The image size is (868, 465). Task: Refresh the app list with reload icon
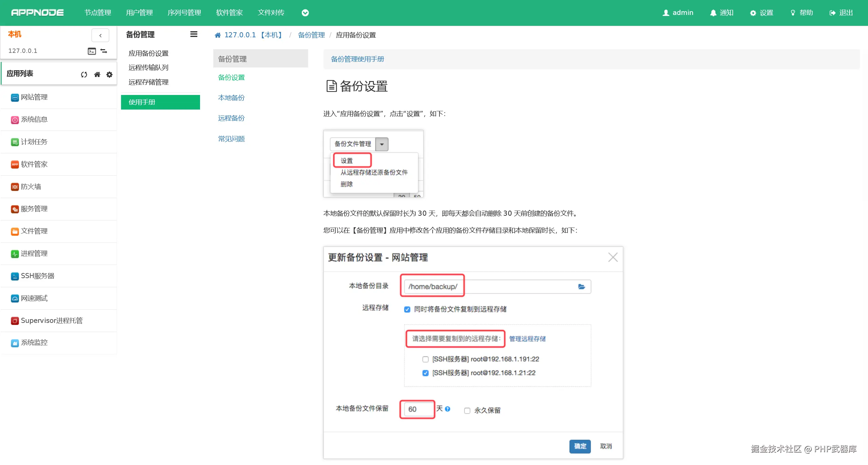(84, 75)
